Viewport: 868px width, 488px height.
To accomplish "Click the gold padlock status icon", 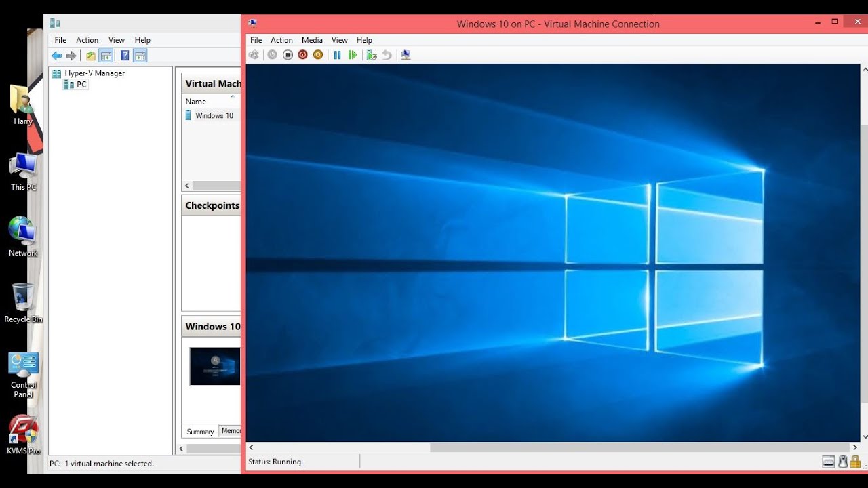I will click(x=855, y=462).
